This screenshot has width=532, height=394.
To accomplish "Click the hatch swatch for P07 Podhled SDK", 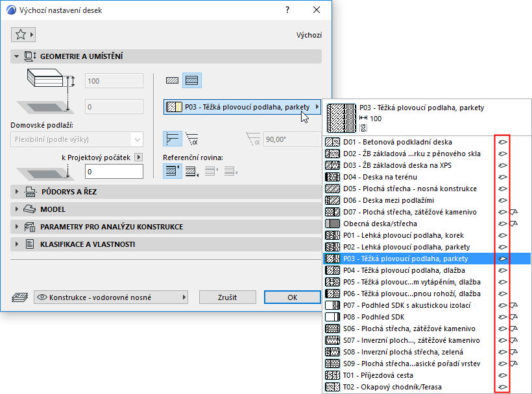I will tap(332, 305).
